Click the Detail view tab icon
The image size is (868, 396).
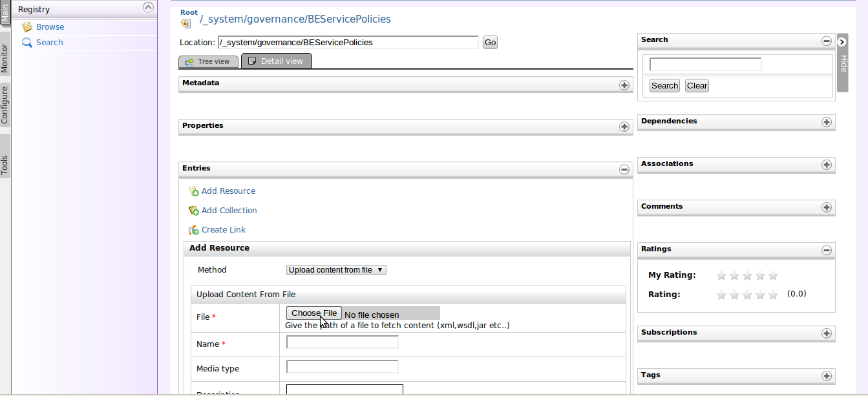tap(251, 60)
